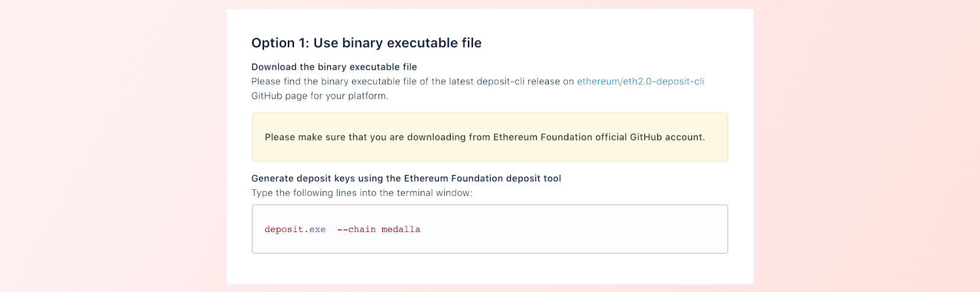Open the ethereum/eth2.0-deposit-cli link
Screen dimensions: 980x292
pyautogui.click(x=640, y=81)
